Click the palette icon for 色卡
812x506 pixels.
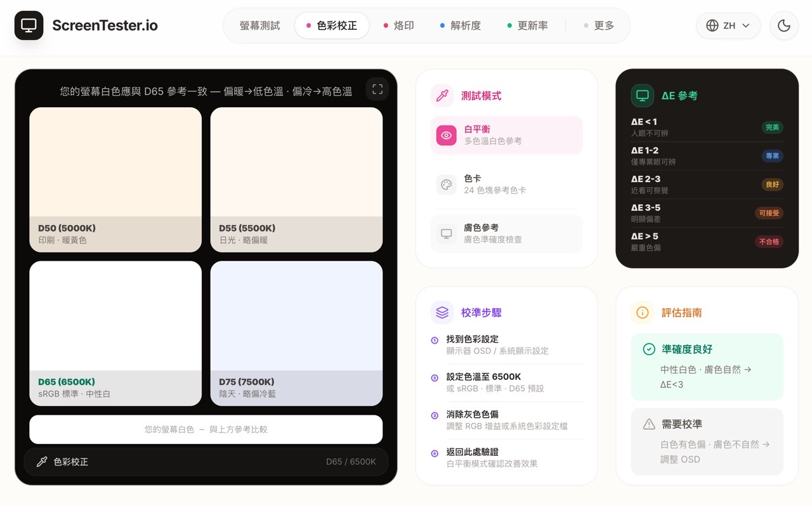click(x=447, y=185)
